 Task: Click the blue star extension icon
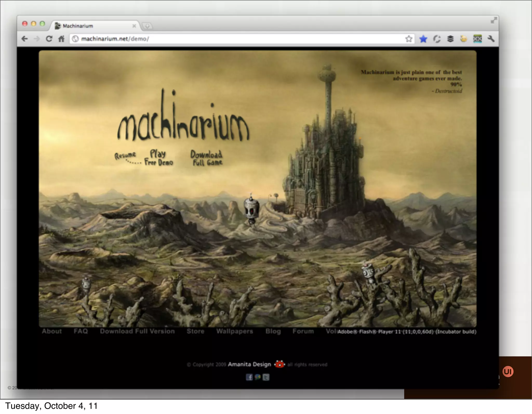pyautogui.click(x=423, y=39)
